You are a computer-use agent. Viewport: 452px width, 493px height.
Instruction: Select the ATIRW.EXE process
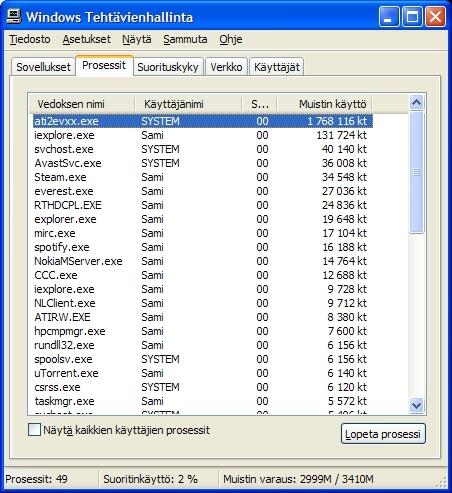coord(203,317)
